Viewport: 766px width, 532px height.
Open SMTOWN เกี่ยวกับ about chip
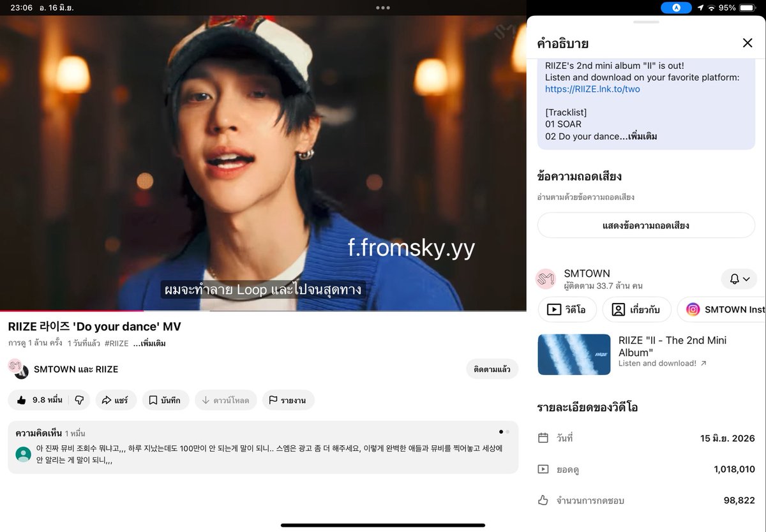pos(636,309)
